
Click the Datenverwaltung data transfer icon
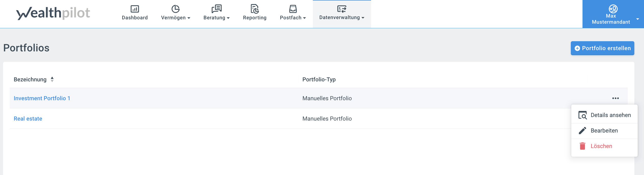click(342, 9)
